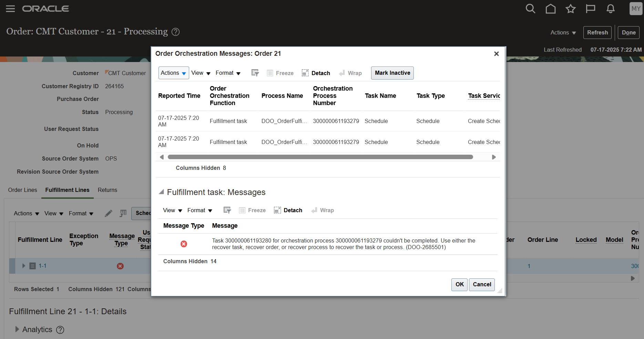
Task: Click the Analytics help icon
Action: pyautogui.click(x=60, y=330)
